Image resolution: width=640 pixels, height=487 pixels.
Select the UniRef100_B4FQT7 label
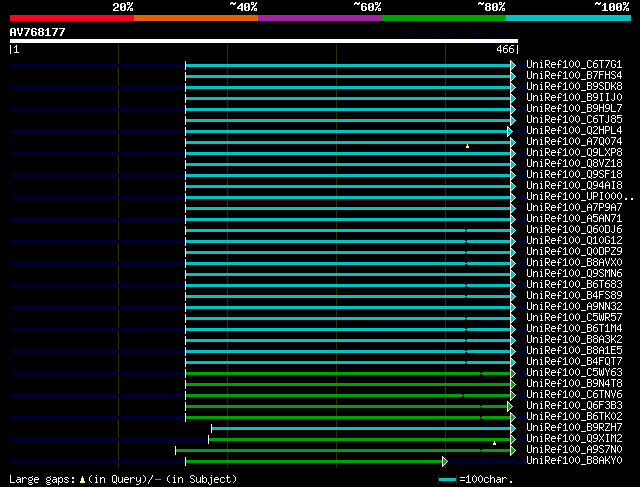tap(574, 362)
